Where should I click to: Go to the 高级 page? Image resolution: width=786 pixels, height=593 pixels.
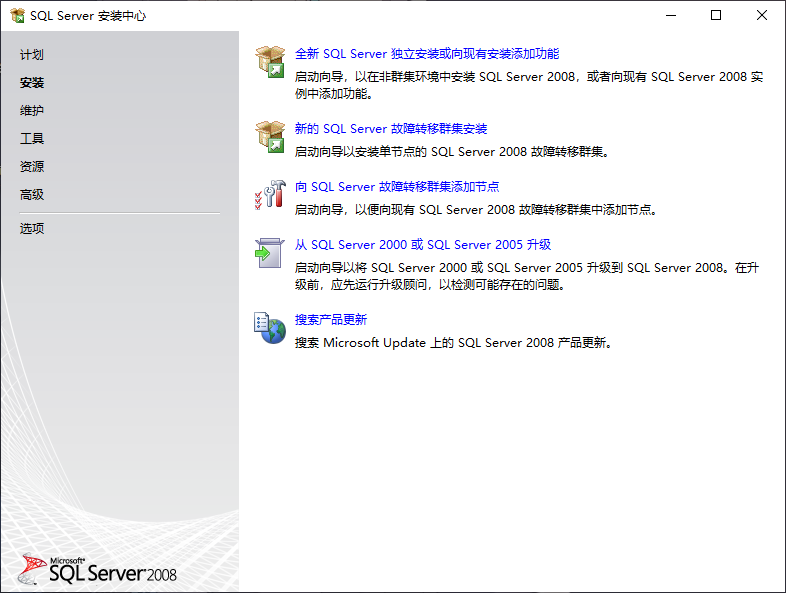click(32, 194)
